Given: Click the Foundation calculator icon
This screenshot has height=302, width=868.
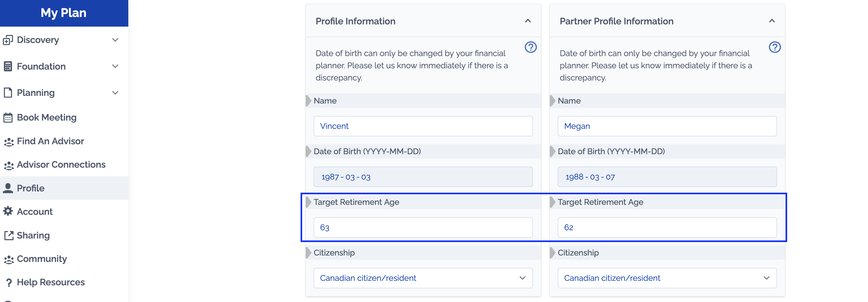Looking at the screenshot, I should pos(8,66).
